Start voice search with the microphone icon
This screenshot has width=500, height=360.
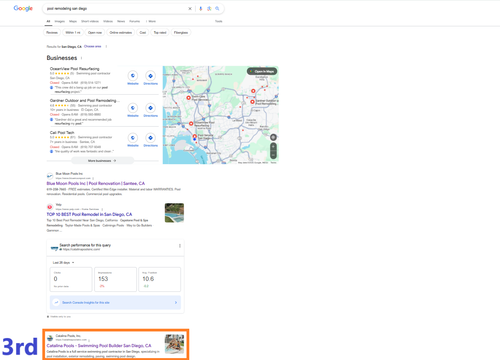[201, 9]
